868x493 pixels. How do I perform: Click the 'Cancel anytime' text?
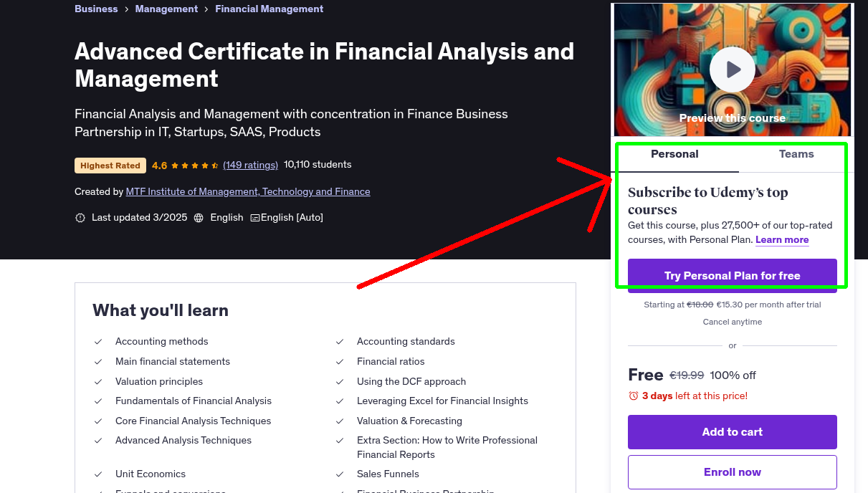click(x=733, y=322)
